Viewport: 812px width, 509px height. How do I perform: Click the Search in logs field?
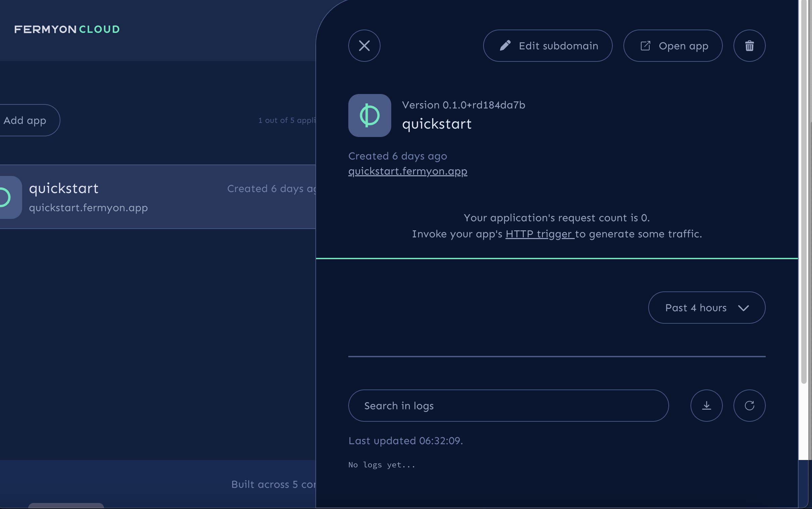point(508,405)
